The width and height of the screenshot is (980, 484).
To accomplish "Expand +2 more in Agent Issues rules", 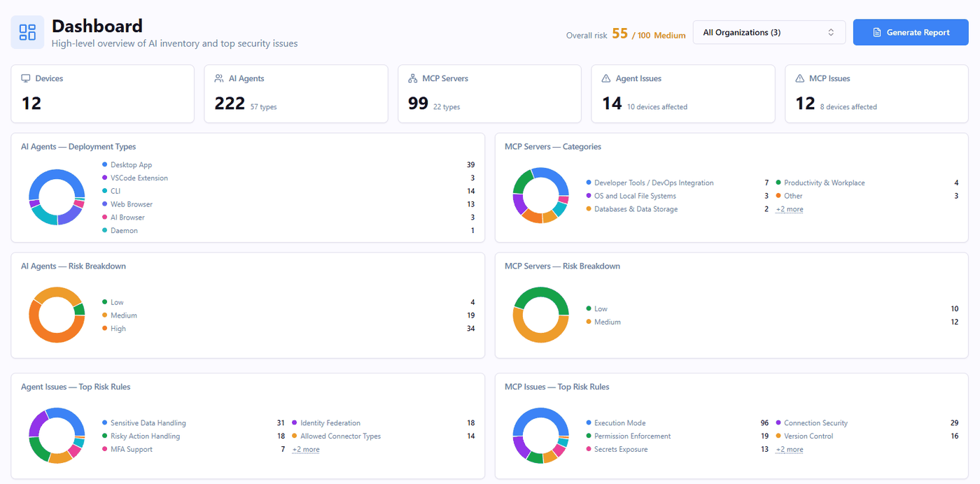I will click(x=306, y=449).
